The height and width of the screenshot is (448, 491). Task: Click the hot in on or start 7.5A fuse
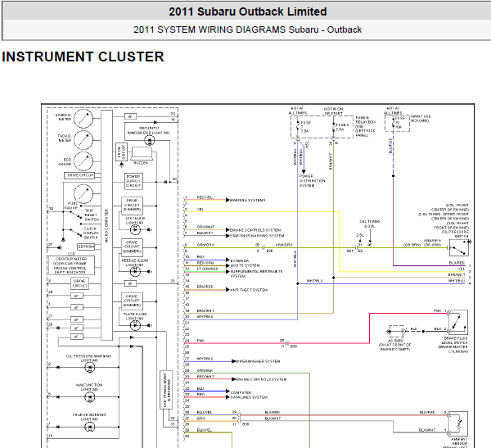[x=334, y=127]
